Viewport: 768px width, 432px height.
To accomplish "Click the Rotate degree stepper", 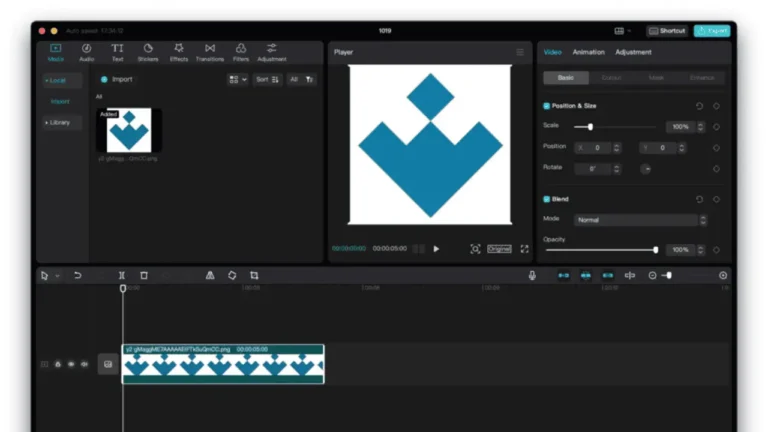I will point(617,169).
